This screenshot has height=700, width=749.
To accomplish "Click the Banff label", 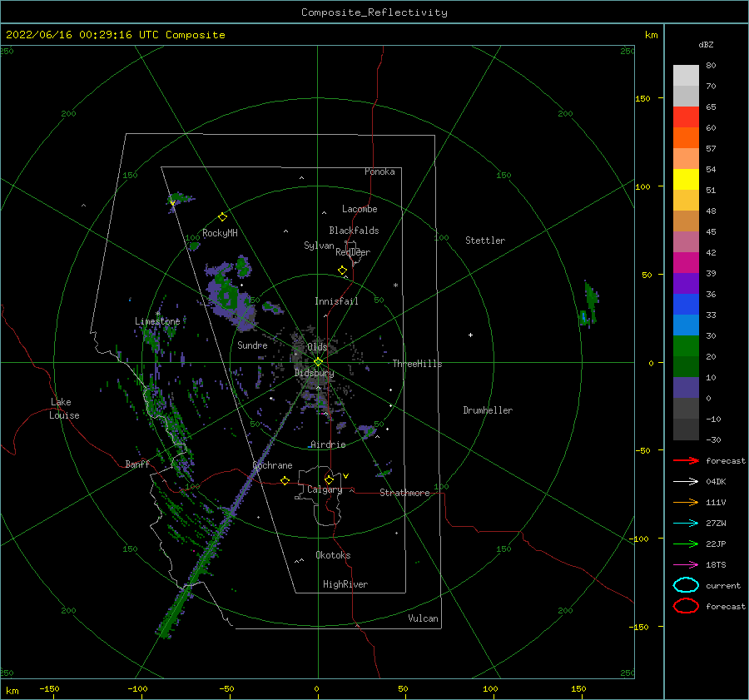I will tap(137, 464).
